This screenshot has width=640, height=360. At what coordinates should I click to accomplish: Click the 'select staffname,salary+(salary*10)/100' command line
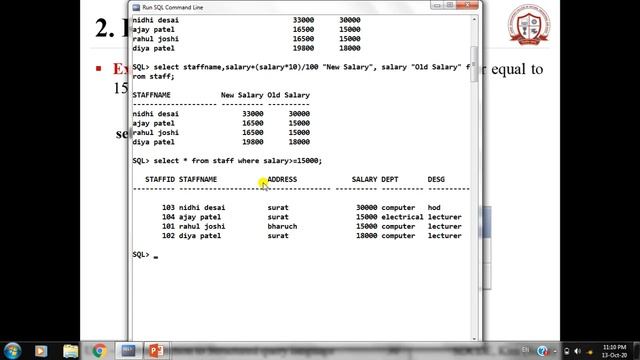coord(236,67)
